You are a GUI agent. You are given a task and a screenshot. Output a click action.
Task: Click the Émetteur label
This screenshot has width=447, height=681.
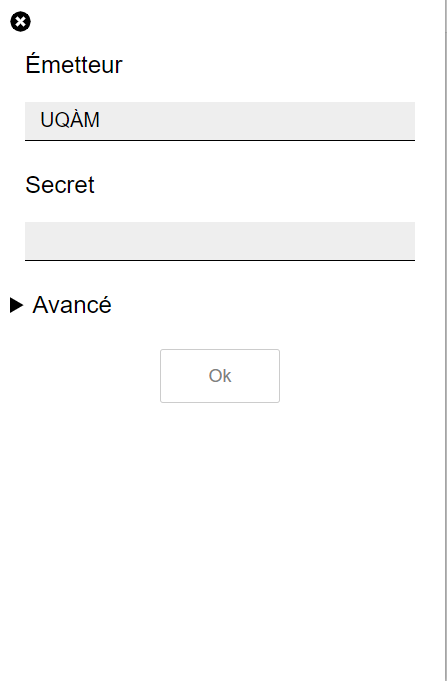pos(74,64)
